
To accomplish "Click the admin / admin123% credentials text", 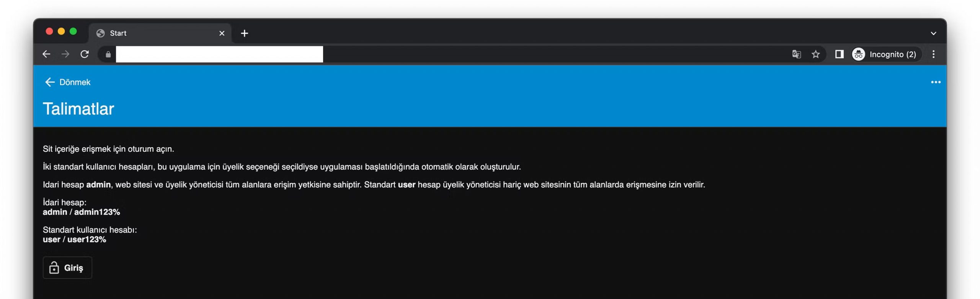I will [x=82, y=212].
